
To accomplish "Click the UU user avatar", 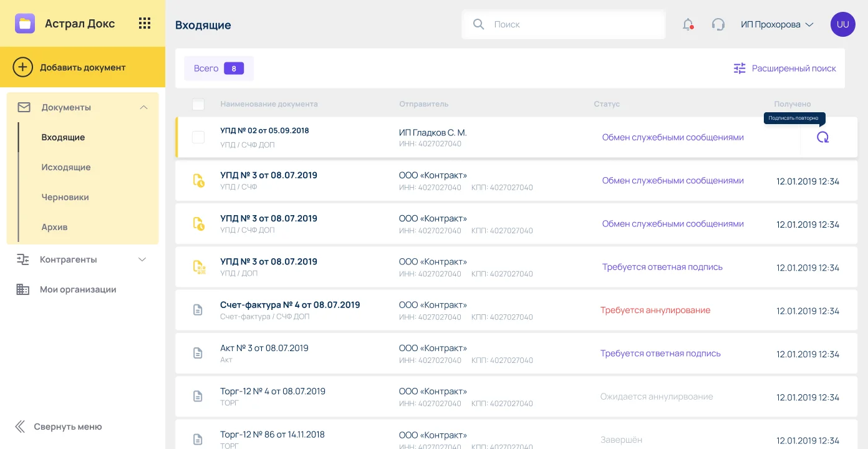I will [843, 24].
